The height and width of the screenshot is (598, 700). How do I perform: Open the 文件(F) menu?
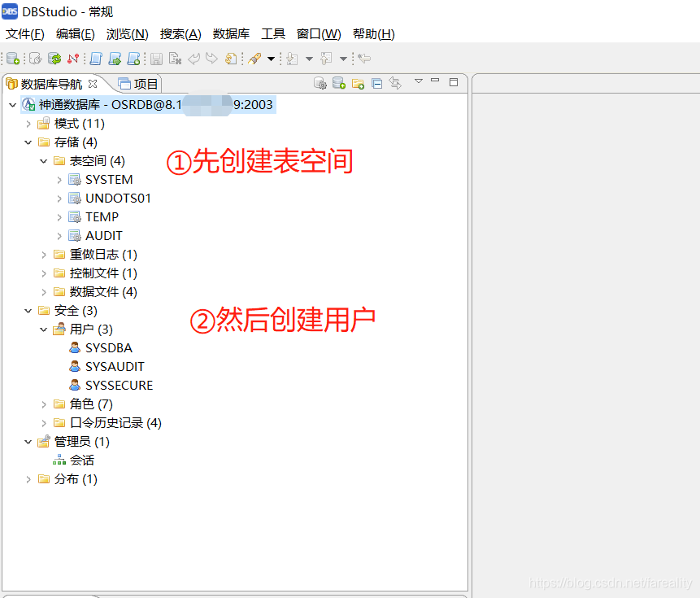click(25, 34)
